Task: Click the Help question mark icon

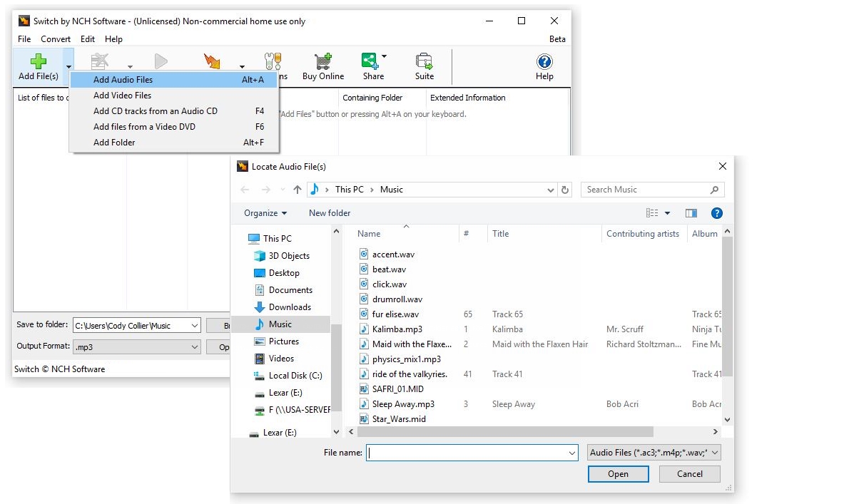Action: click(544, 61)
